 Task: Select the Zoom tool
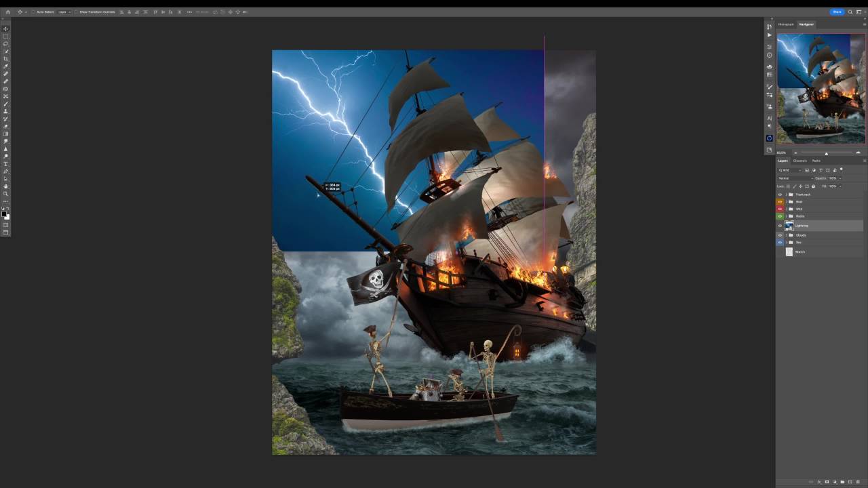[6, 194]
